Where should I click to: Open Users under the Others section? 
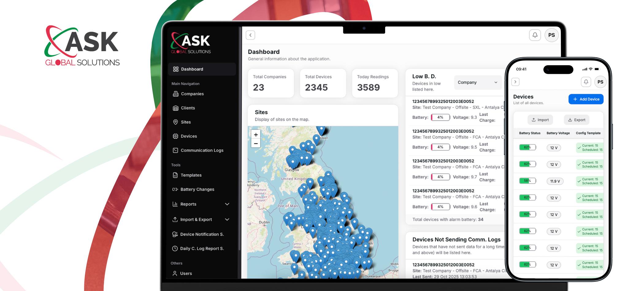point(186,273)
